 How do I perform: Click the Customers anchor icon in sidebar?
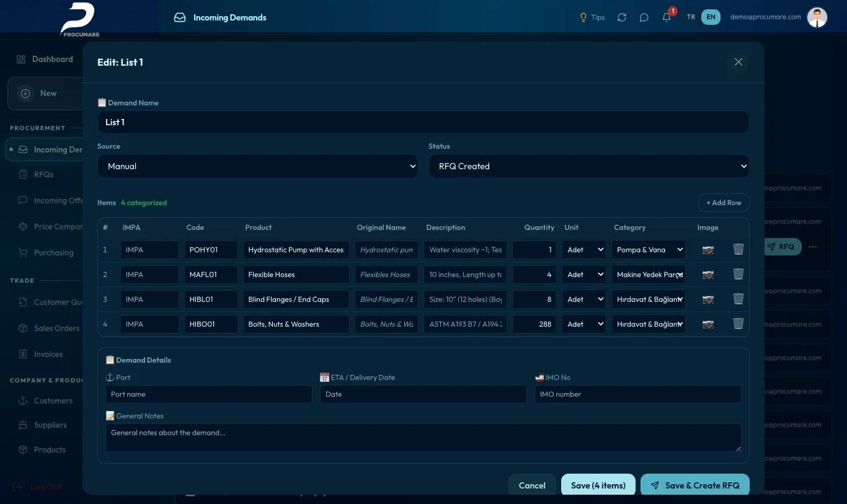click(23, 400)
